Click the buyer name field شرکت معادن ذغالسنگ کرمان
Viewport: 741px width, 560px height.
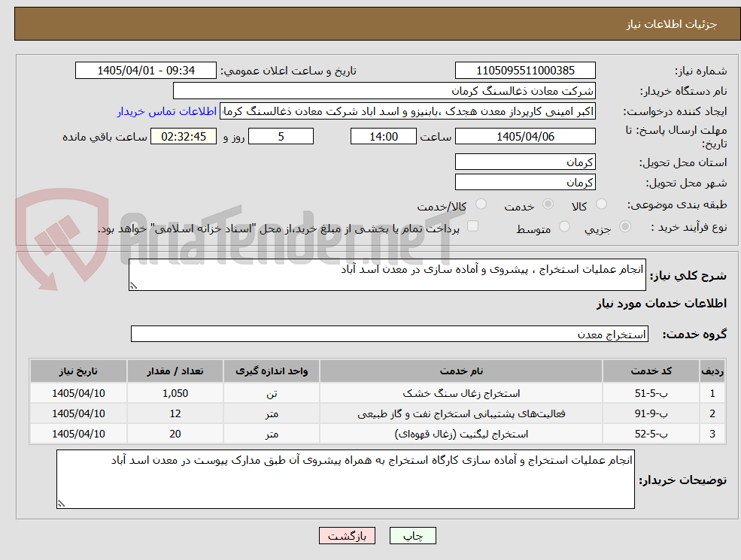(x=384, y=91)
